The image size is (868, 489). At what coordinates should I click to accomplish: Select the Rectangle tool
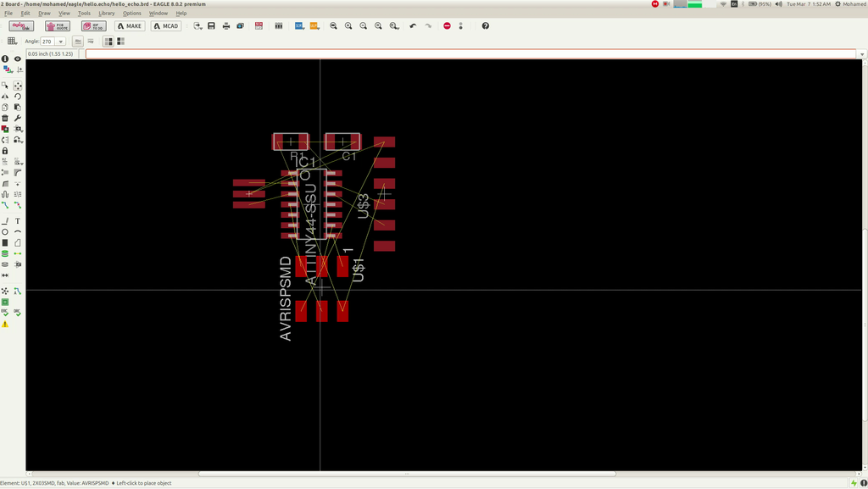(5, 243)
